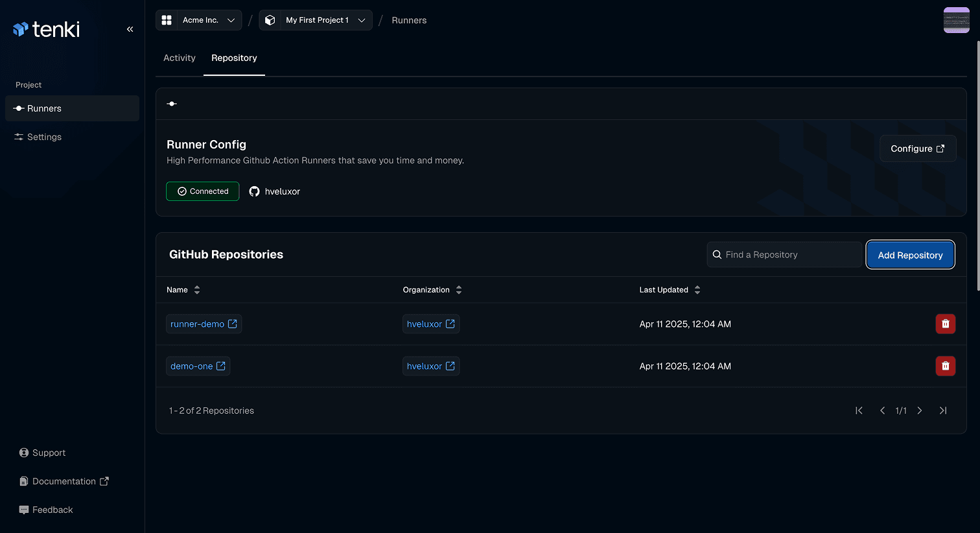Screen dimensions: 980x533
Task: Open Support in the sidebar
Action: pyautogui.click(x=42, y=453)
